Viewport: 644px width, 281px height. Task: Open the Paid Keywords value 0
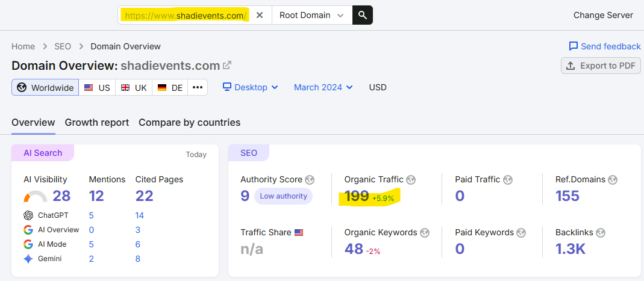tap(460, 249)
